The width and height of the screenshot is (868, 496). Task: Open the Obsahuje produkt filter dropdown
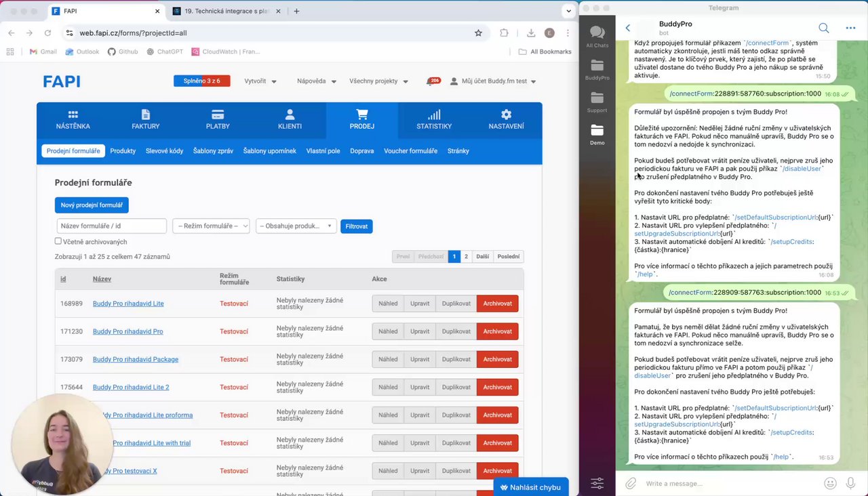tap(296, 226)
